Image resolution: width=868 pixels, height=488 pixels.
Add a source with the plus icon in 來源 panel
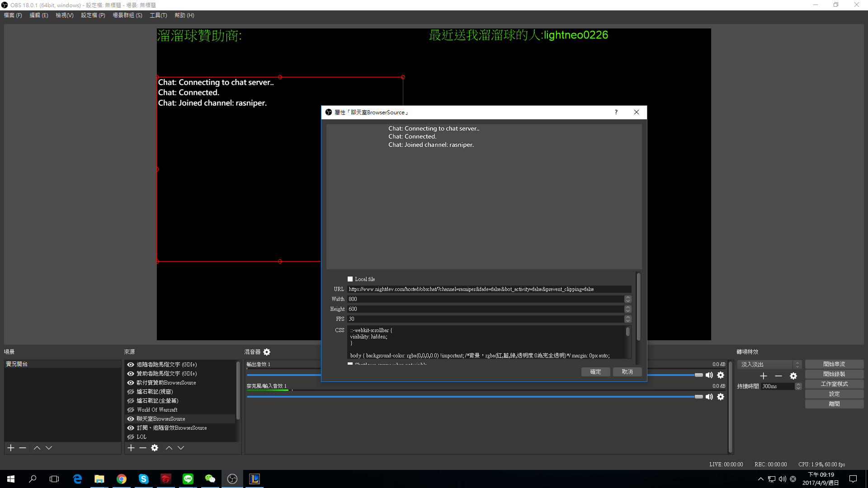131,448
